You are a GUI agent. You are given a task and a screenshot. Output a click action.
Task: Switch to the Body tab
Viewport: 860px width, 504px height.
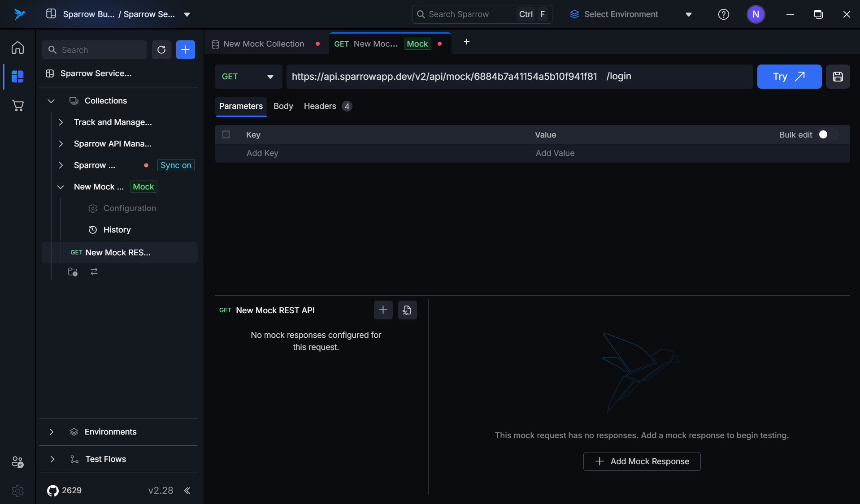283,106
